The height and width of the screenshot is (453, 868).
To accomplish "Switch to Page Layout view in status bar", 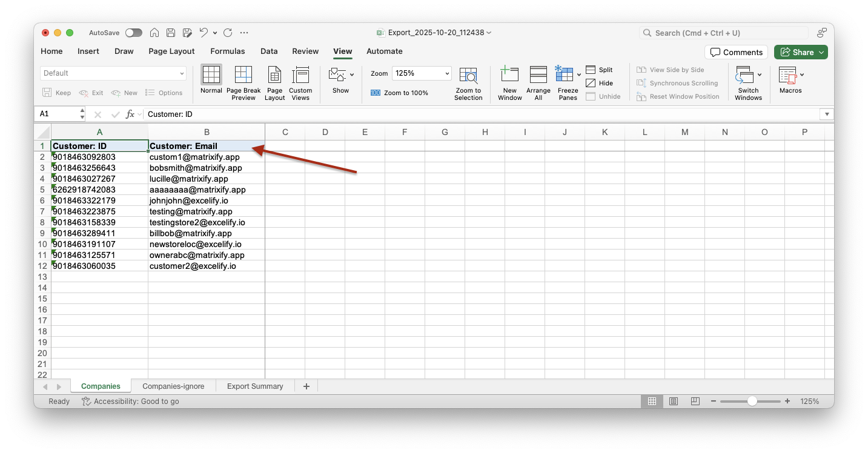I will pos(674,402).
